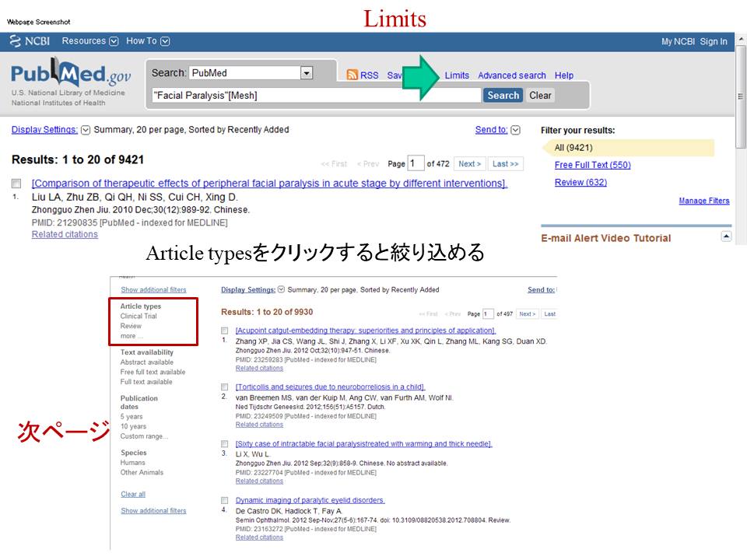Open Related citations under PMID 23249509
The image size is (747, 560).
click(259, 425)
